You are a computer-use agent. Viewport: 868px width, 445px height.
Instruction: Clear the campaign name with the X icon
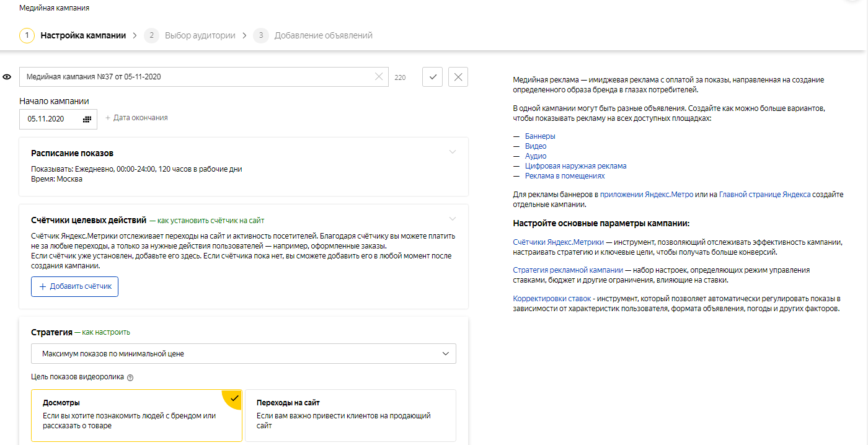point(379,77)
